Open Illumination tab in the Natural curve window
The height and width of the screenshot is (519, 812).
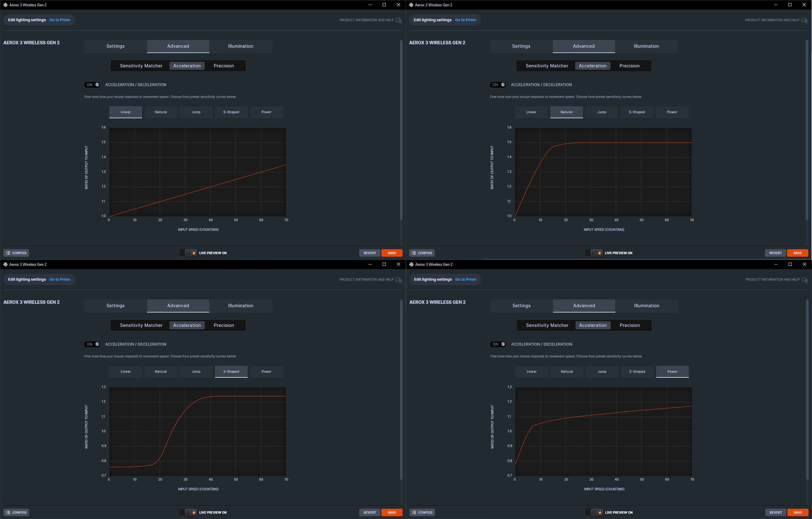click(x=646, y=46)
